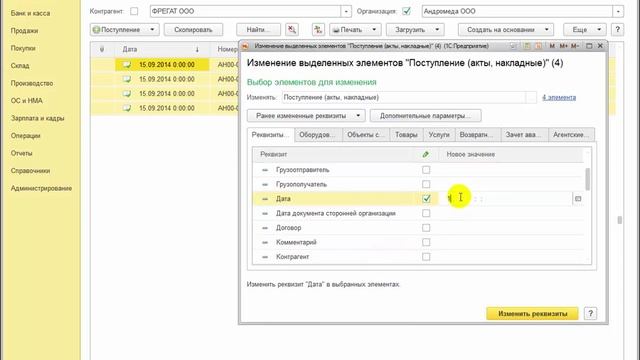Expand the Печать dropdown
Image resolution: width=640 pixels, height=360 pixels.
[374, 29]
